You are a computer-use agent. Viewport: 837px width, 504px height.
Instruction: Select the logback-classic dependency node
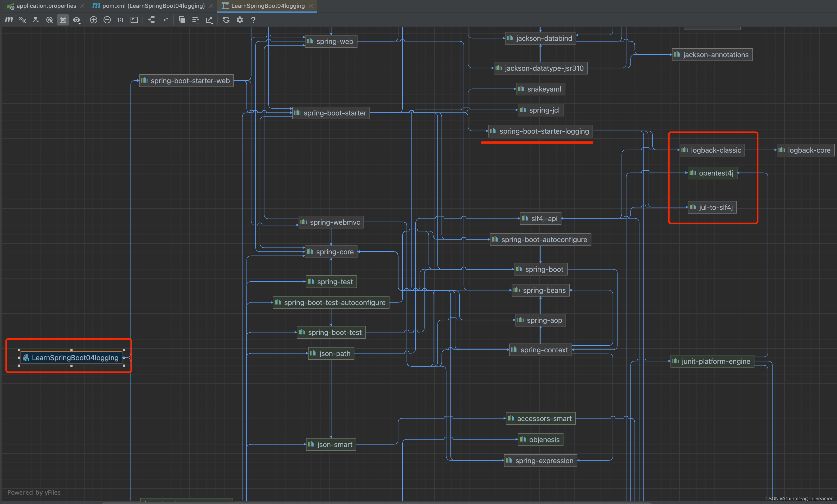pos(712,150)
